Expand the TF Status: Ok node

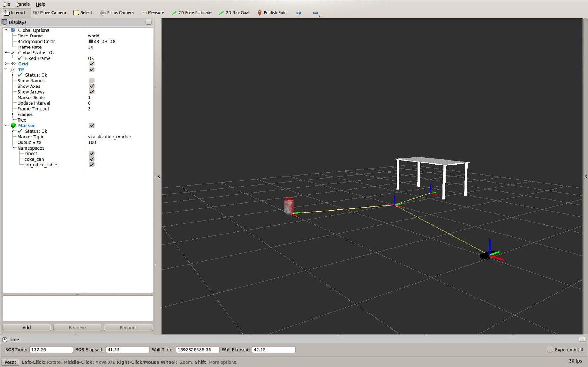pyautogui.click(x=13, y=75)
